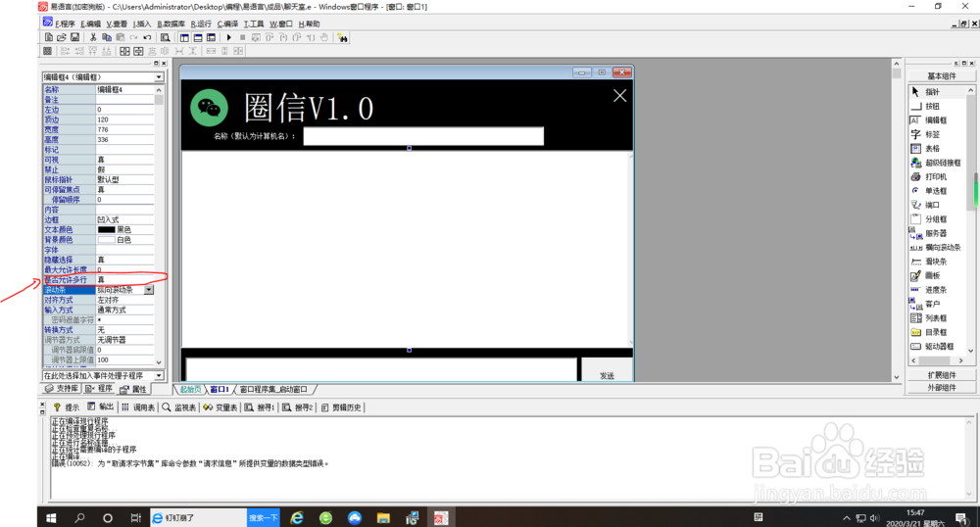
Task: Select the Edit box (编辑框) component
Action: [938, 120]
